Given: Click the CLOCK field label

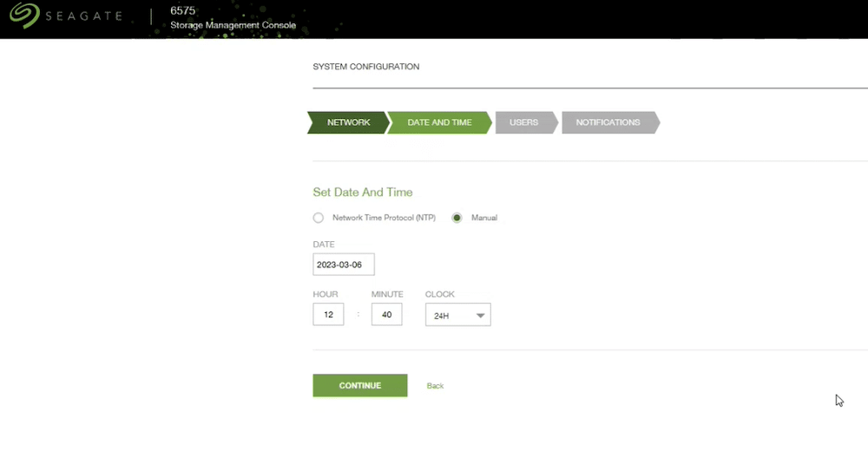Looking at the screenshot, I should tap(440, 294).
